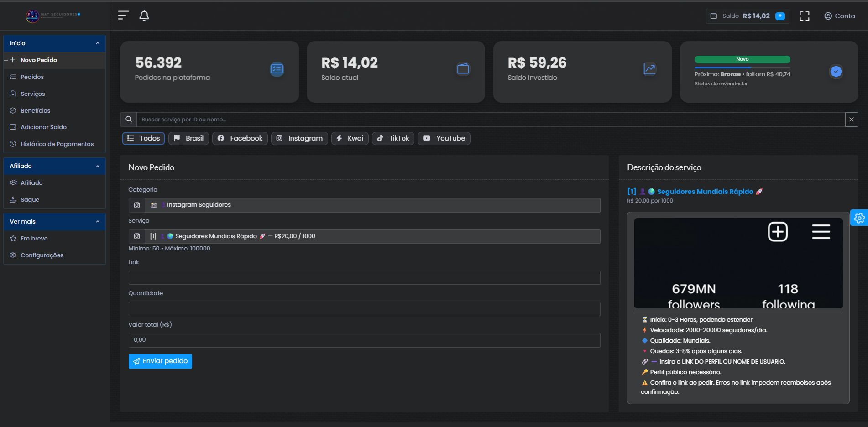Click the Novo reseller status progress bar
The width and height of the screenshot is (868, 427).
tap(742, 59)
